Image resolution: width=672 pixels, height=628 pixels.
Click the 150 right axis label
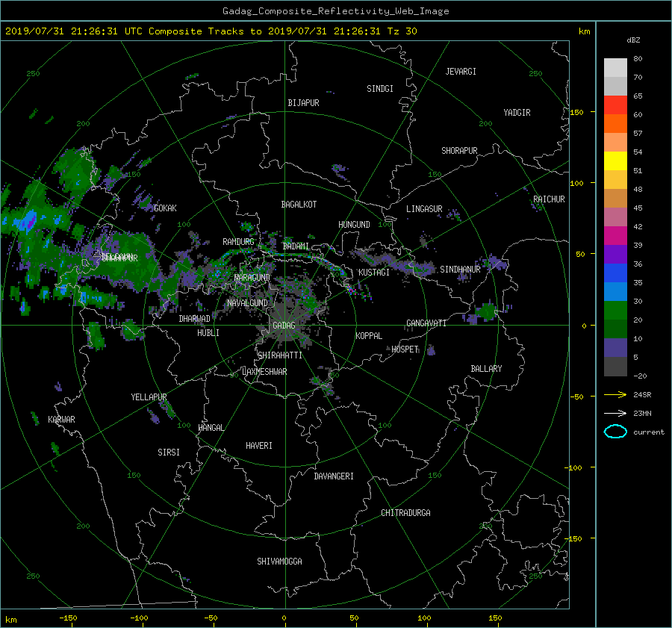576,112
